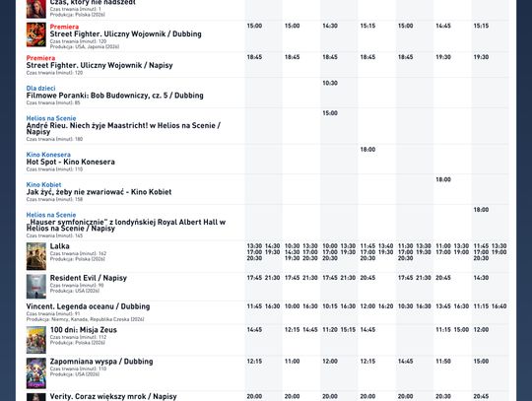Image resolution: width=532 pixels, height=401 pixels.
Task: Select 15:00 showtime for 100 dni: Misja Zeus
Action: click(x=461, y=330)
